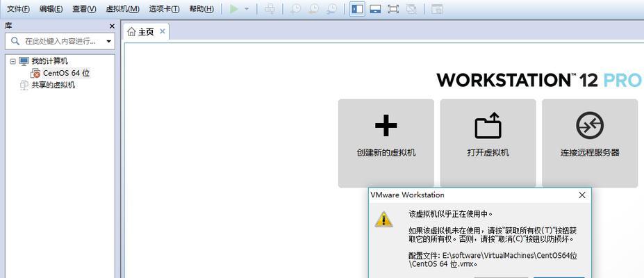Click the open folder arrow icon
The image size is (644, 278).
(x=488, y=125)
